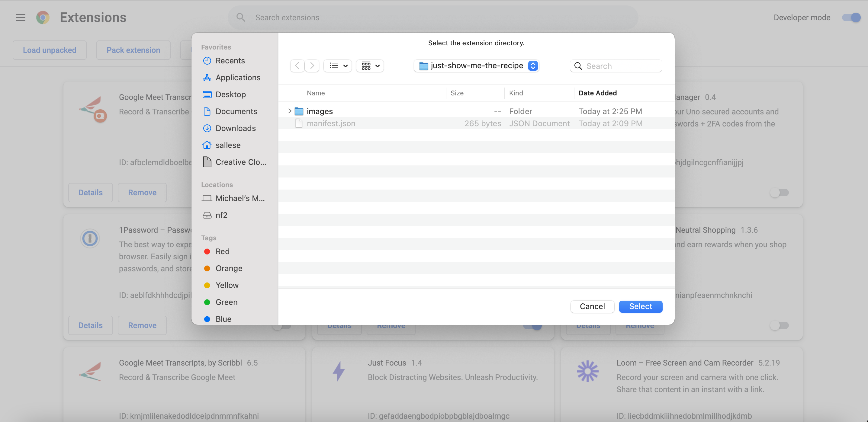This screenshot has width=868, height=422.
Task: Remove the 1Password extension
Action: (x=142, y=325)
